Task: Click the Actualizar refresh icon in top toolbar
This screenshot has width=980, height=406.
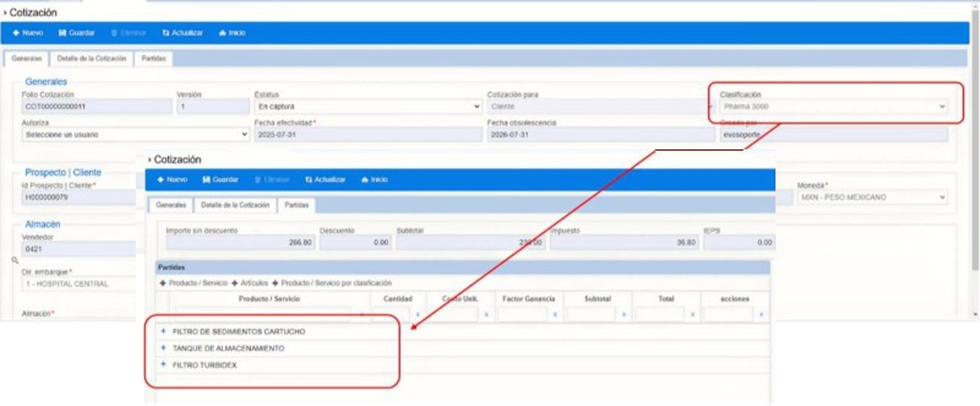Action: pos(166,33)
